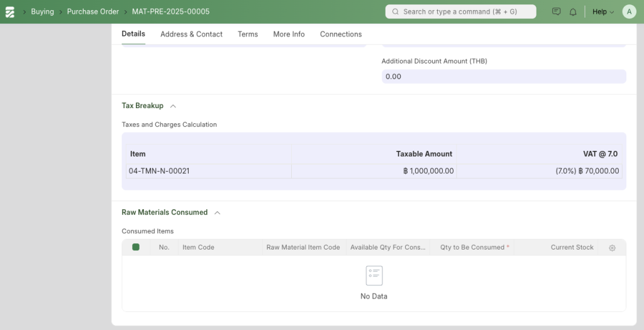The width and height of the screenshot is (644, 330).
Task: Click the search magnifier icon
Action: 395,11
